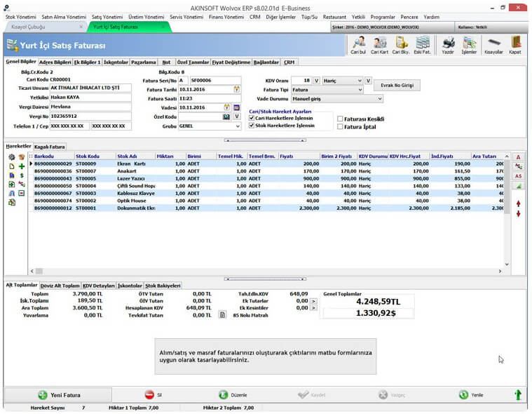Check the Faturası Kesildi checkbox
This screenshot has width=532, height=414.
[x=340, y=119]
